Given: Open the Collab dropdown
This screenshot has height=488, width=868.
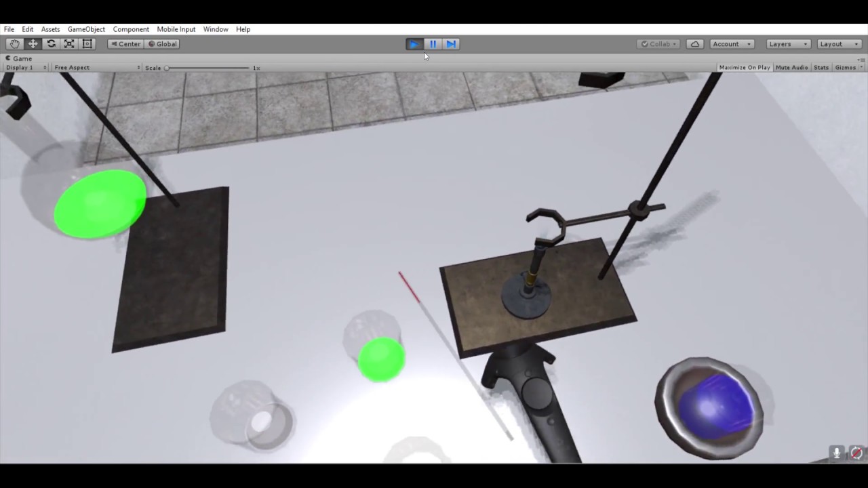Looking at the screenshot, I should [660, 44].
